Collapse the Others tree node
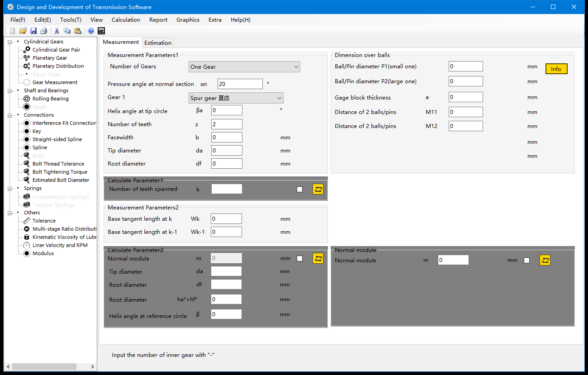This screenshot has height=375, width=588. [x=10, y=213]
